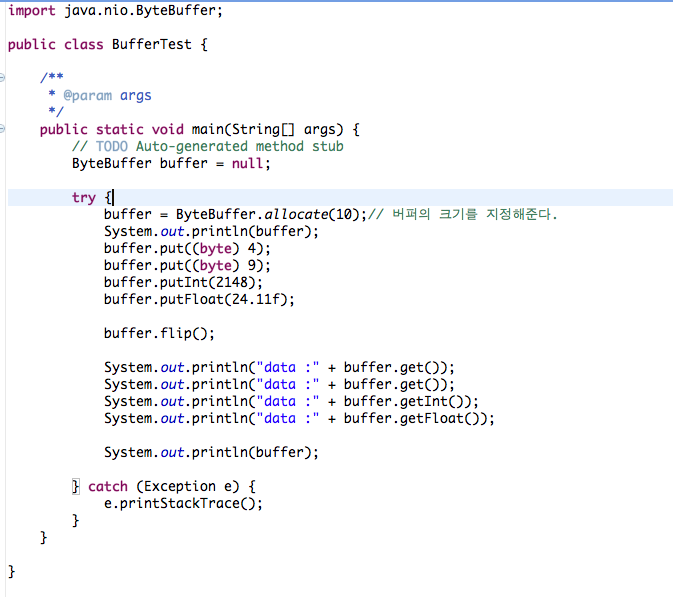Click the Korean comment after allocate
Viewport: 673px width, 597px height.
[462, 214]
